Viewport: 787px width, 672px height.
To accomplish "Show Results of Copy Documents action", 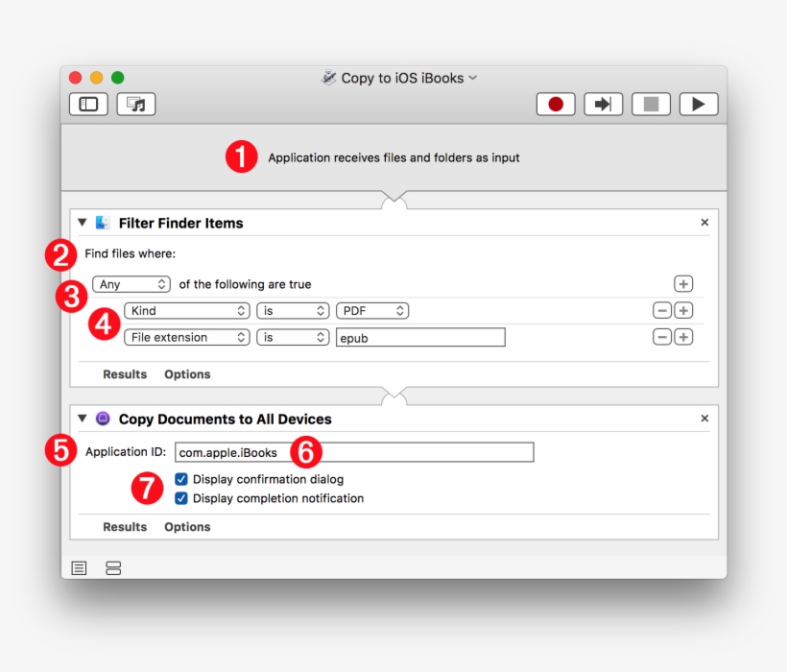I will click(125, 527).
